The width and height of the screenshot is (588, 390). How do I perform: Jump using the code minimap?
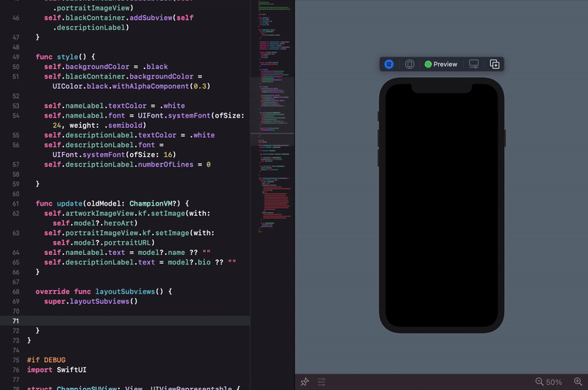click(272, 116)
